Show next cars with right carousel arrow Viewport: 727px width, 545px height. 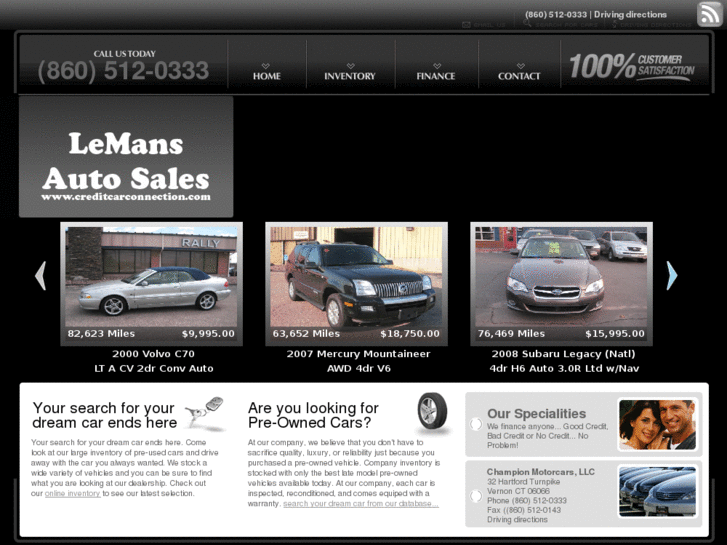click(672, 276)
